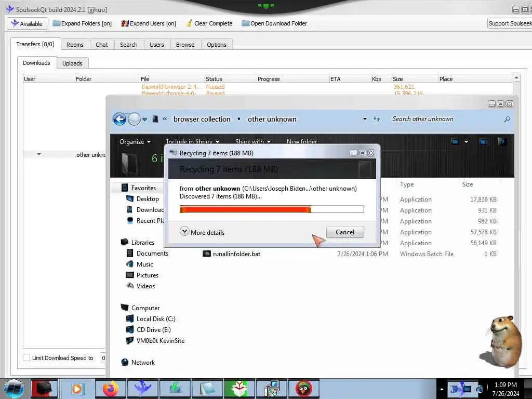The width and height of the screenshot is (532, 399).
Task: Open Download Folder from SoulseekQt toolbar
Action: coord(274,23)
